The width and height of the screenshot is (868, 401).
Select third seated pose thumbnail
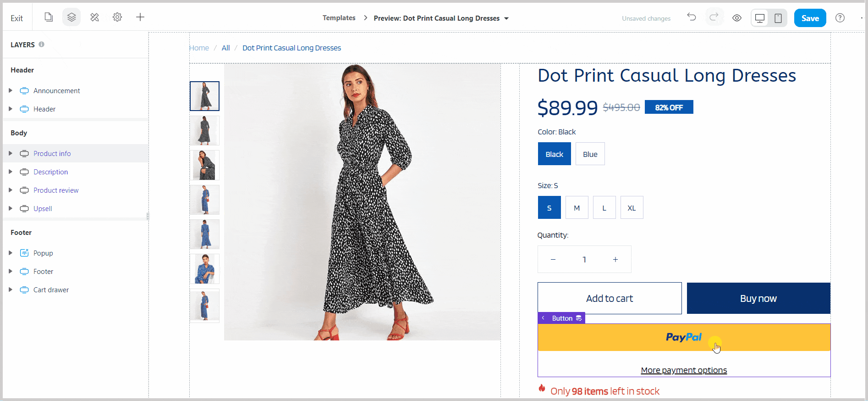tap(205, 165)
